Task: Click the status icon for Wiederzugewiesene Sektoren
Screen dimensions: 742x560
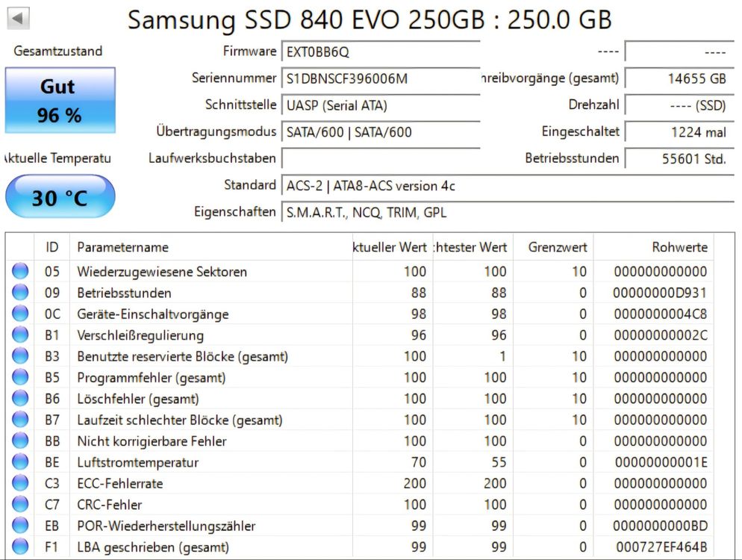Action: 20,271
